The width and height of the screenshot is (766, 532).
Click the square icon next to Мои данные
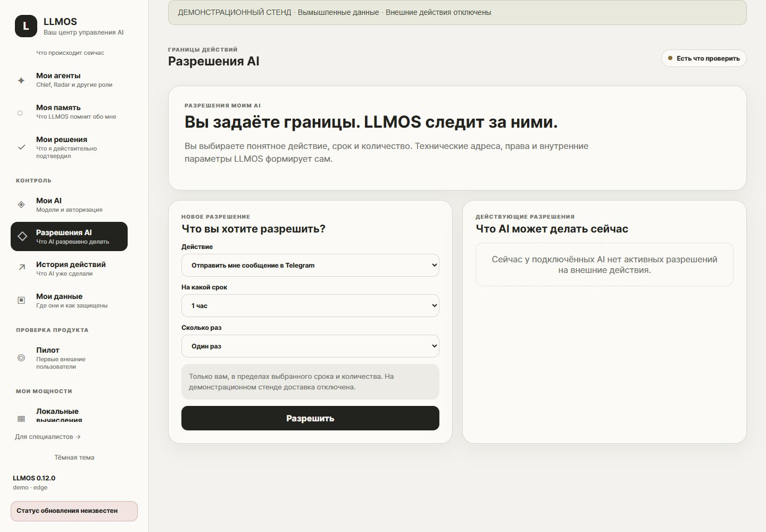21,301
